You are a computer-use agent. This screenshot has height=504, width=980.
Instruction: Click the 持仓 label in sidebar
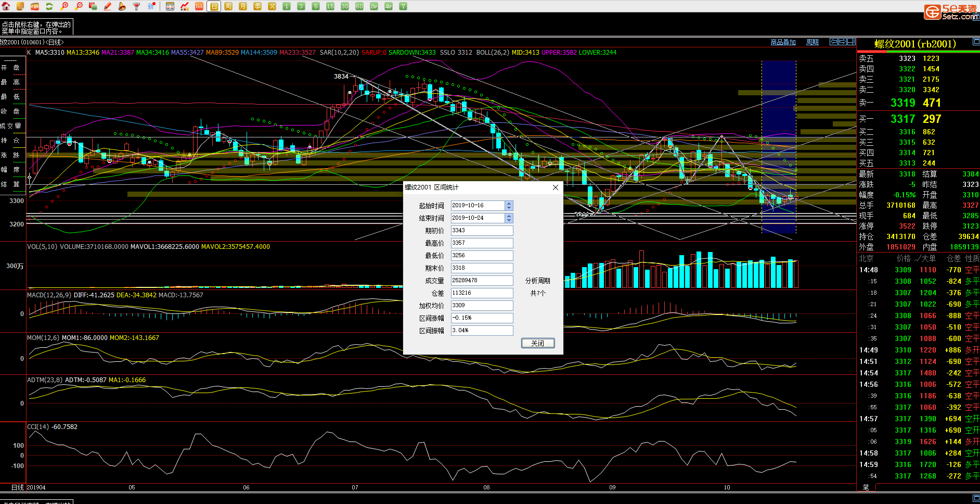click(10, 141)
